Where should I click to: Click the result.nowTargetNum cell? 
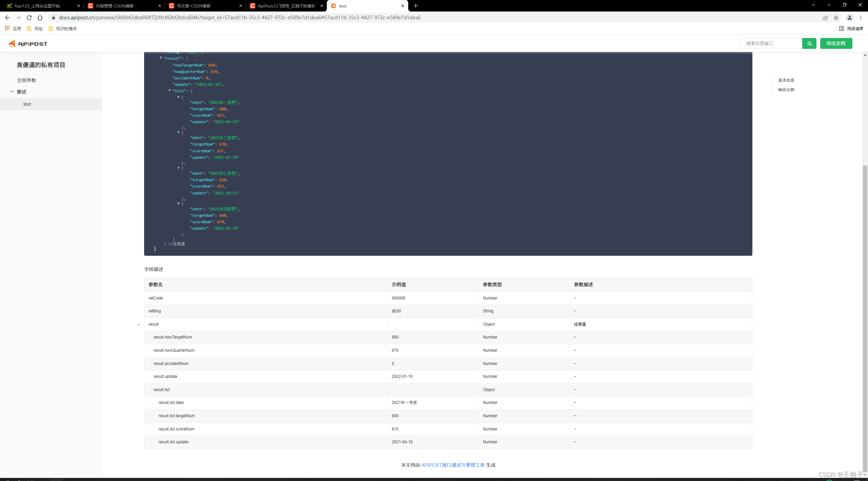click(x=265, y=337)
